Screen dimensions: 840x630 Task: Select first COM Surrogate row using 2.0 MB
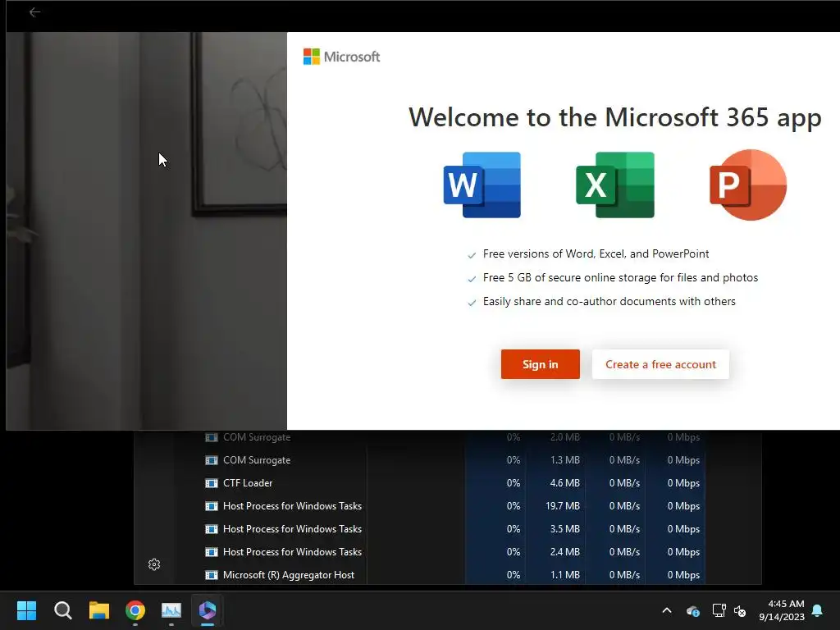point(455,437)
